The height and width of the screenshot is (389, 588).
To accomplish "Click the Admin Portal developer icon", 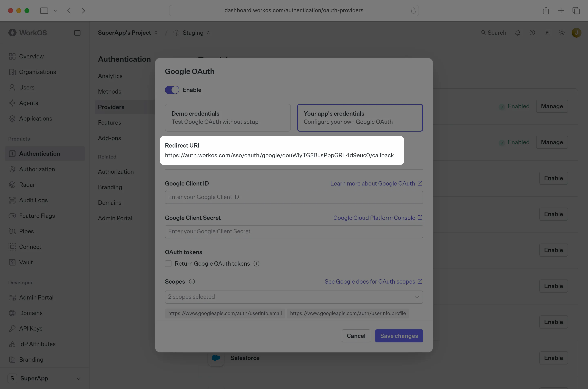I will [x=12, y=297].
